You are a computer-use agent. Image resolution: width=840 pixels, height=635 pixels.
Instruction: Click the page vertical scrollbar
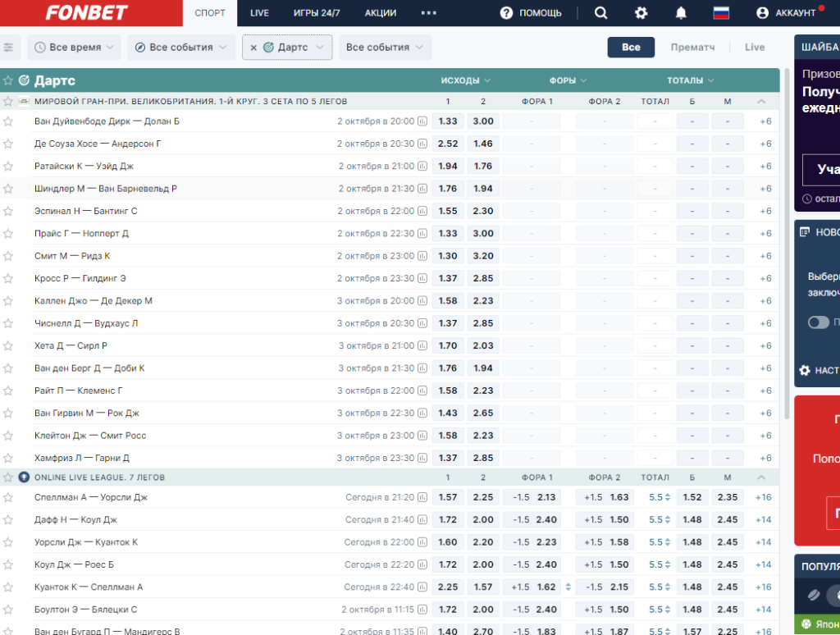tap(787, 244)
